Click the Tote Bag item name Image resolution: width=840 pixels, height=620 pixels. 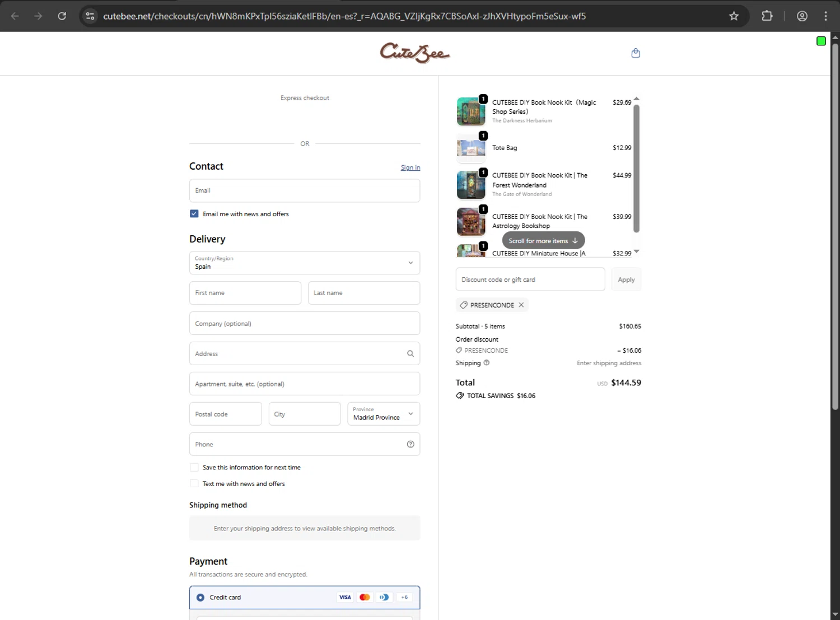[x=505, y=148]
